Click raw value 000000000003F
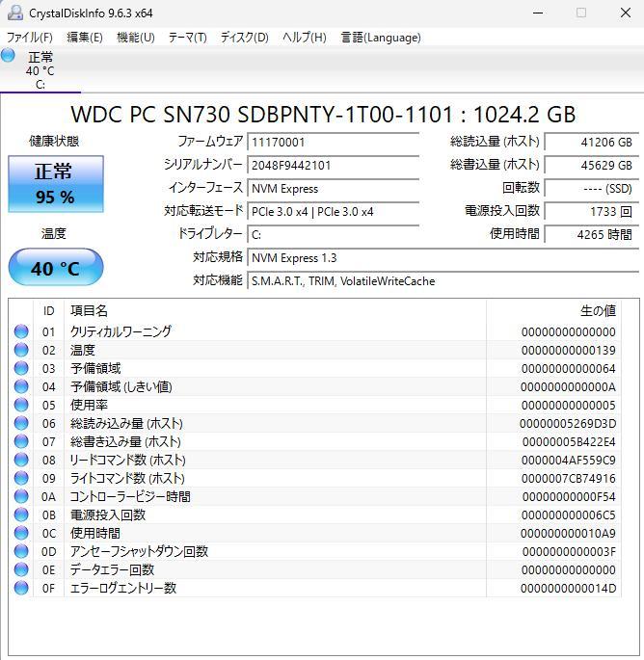 pos(569,552)
